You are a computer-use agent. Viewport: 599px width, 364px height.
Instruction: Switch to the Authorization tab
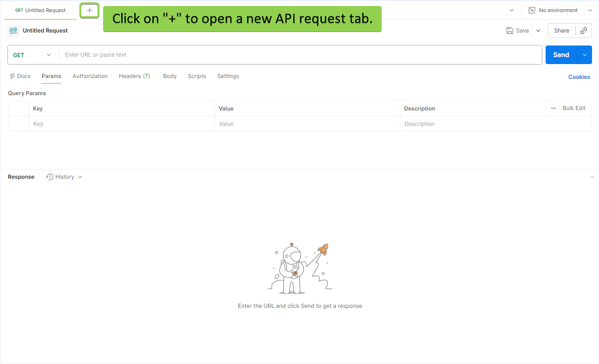point(90,76)
